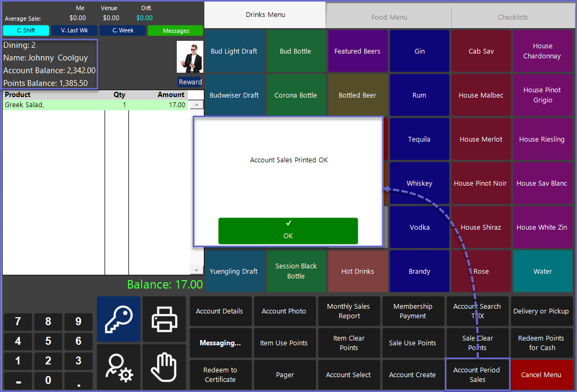Open the Messages button
The height and width of the screenshot is (392, 577).
tap(176, 31)
